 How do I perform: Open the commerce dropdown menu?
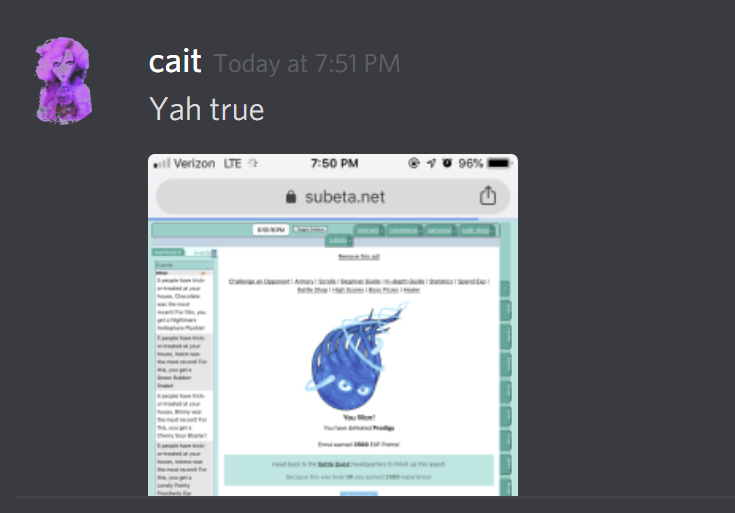404,230
